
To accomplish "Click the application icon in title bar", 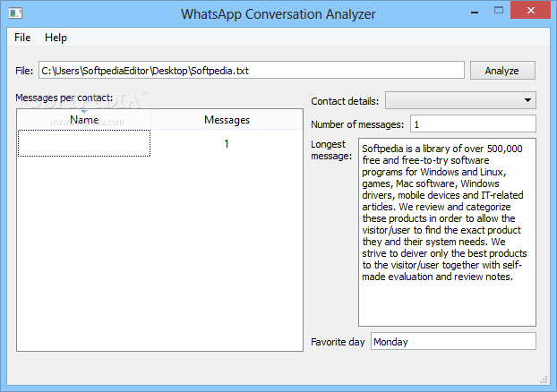I will 15,13.
